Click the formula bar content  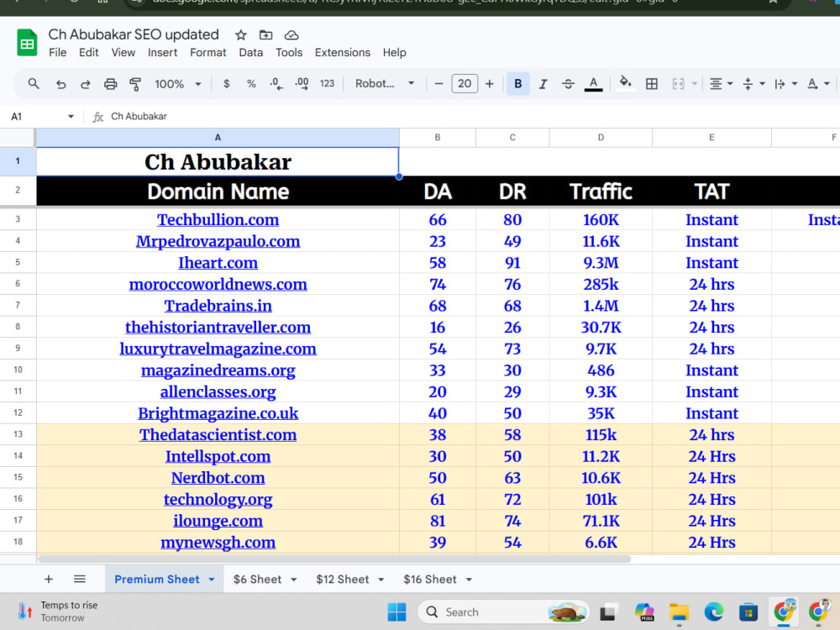click(139, 116)
